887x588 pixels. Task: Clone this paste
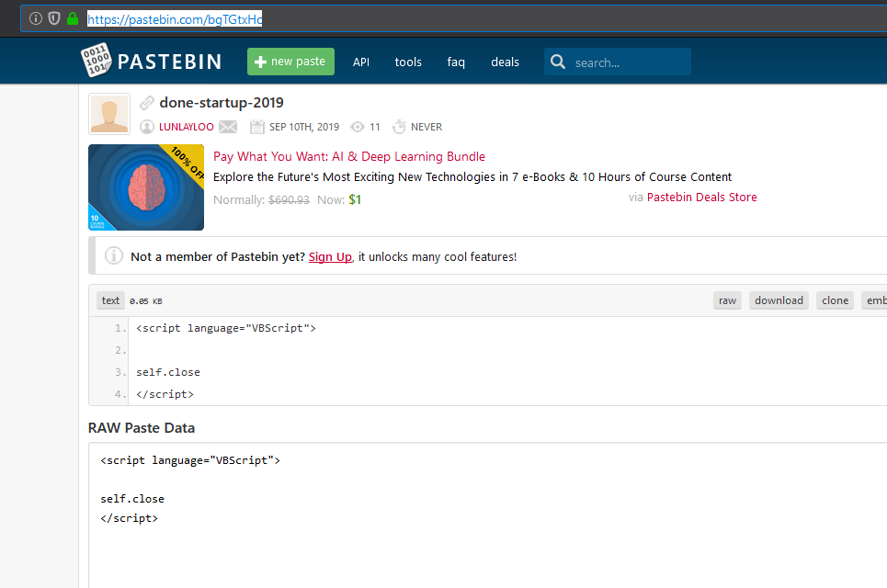835,300
